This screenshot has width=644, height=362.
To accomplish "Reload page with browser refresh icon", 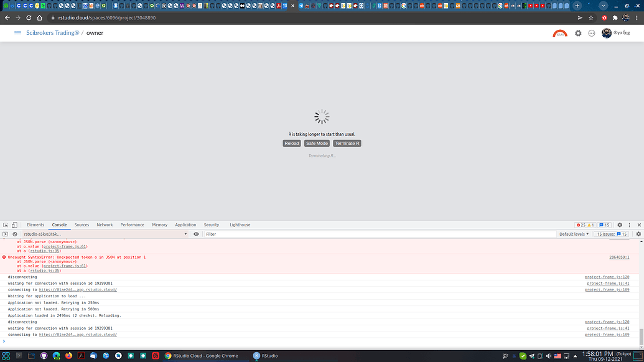I will 29,17.
